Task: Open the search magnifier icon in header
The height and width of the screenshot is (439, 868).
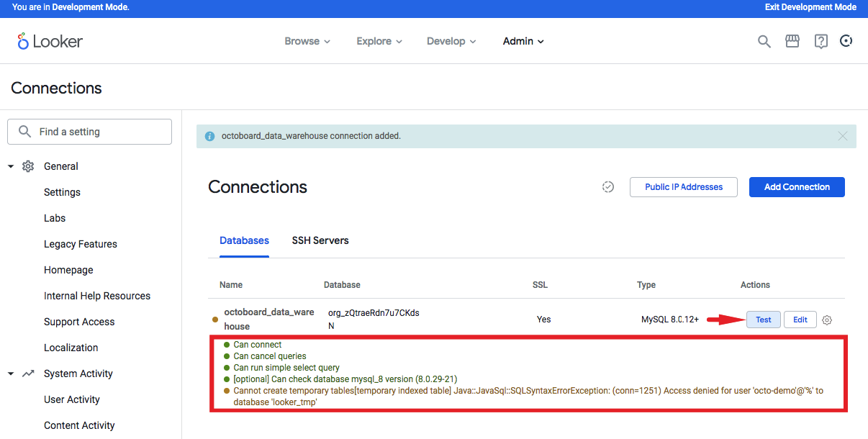Action: (x=764, y=41)
